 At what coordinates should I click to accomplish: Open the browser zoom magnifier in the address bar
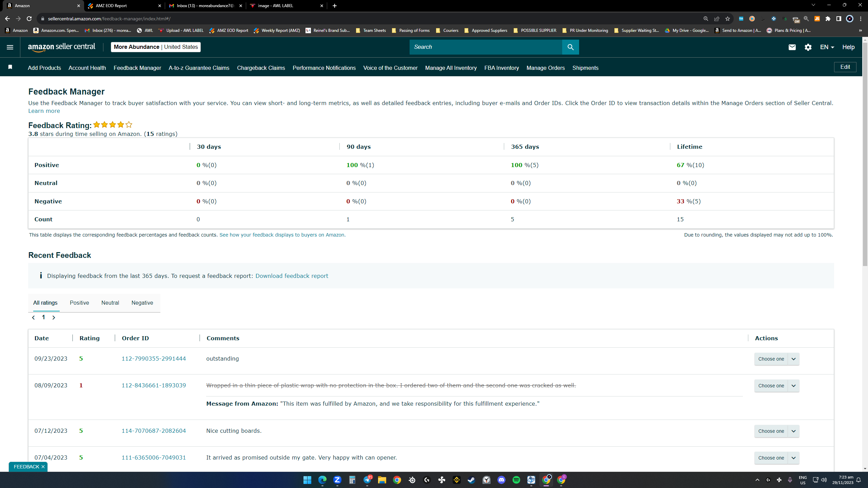coord(706,19)
